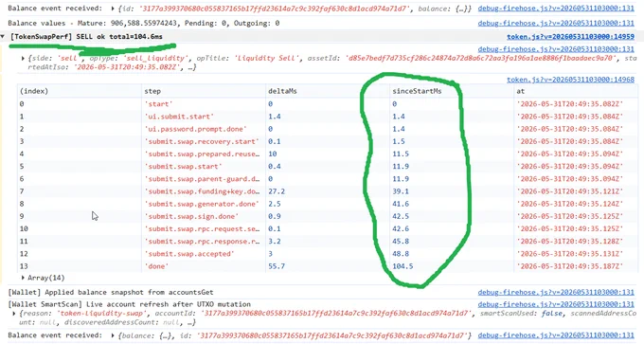Select sinceStartMs value 104.5
This screenshot has width=644, height=344.
coord(402,266)
